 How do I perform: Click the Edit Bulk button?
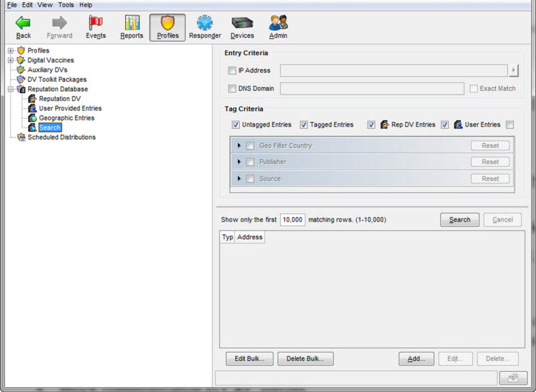coord(249,358)
